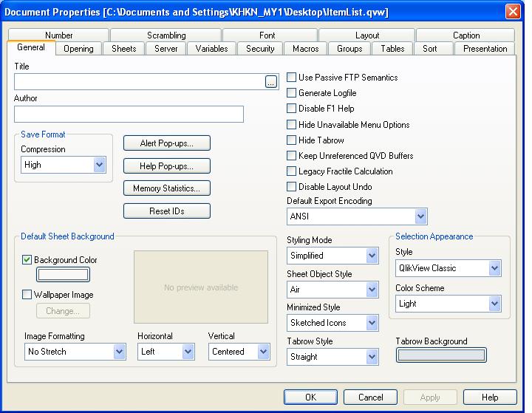The image size is (532, 413).
Task: Click the Alert Pop-ups button
Action: click(166, 143)
